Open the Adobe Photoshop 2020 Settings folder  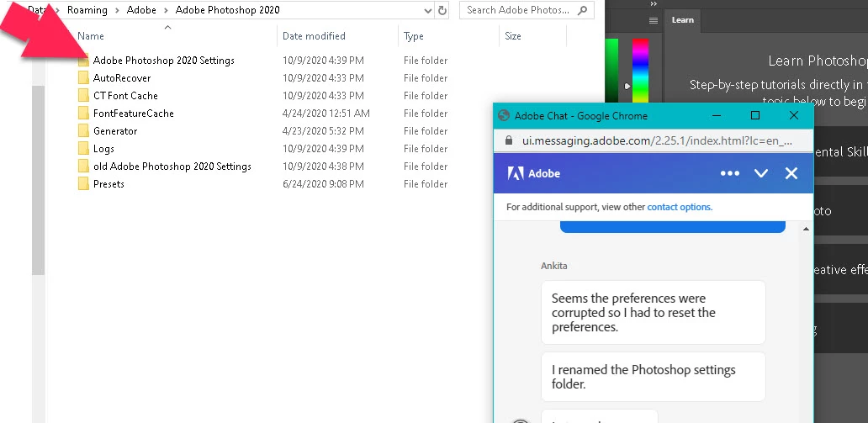point(163,61)
